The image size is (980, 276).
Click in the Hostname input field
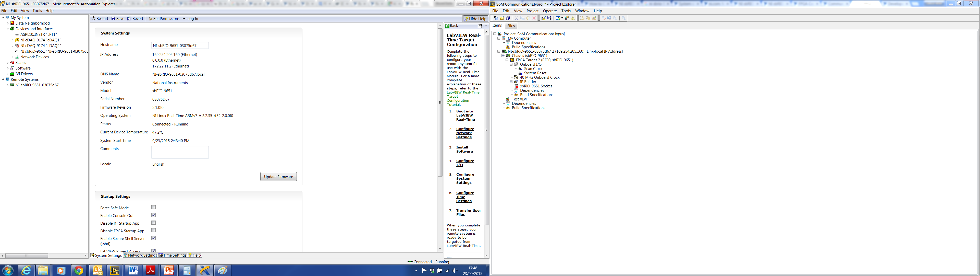(180, 45)
